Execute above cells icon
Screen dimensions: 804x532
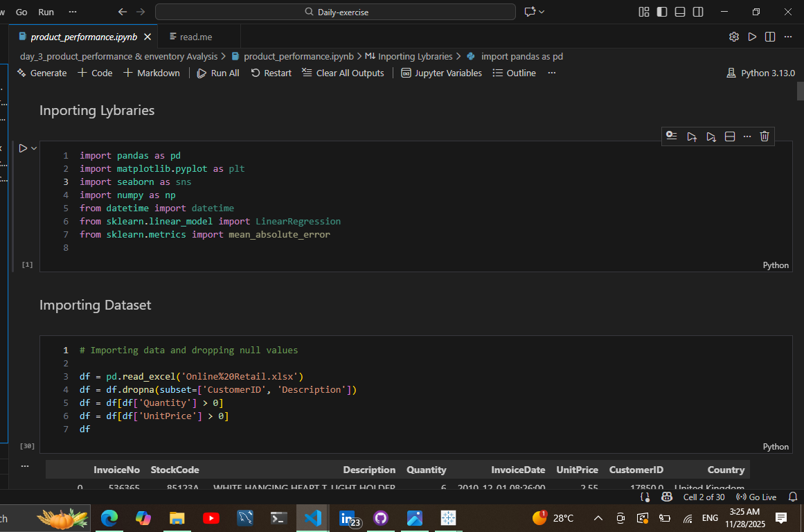691,136
